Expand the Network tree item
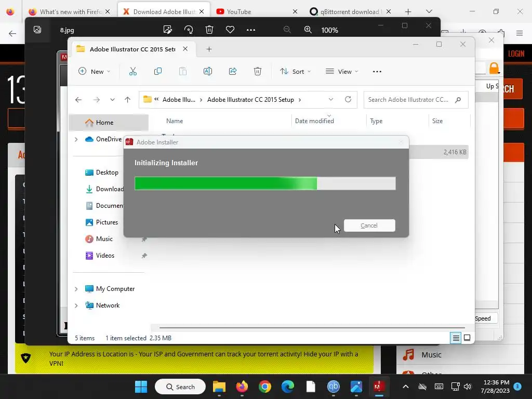Viewport: 532px width, 399px height. point(76,305)
